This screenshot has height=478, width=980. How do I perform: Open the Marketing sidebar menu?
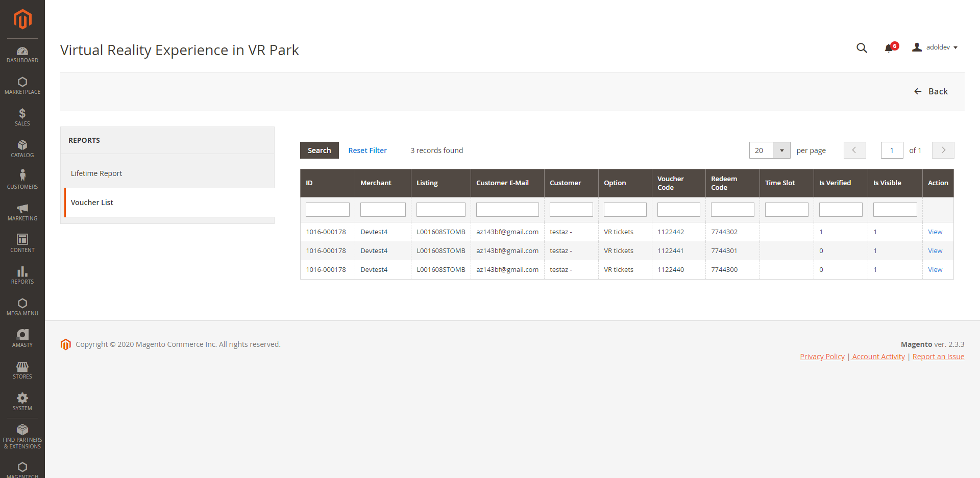[22, 213]
